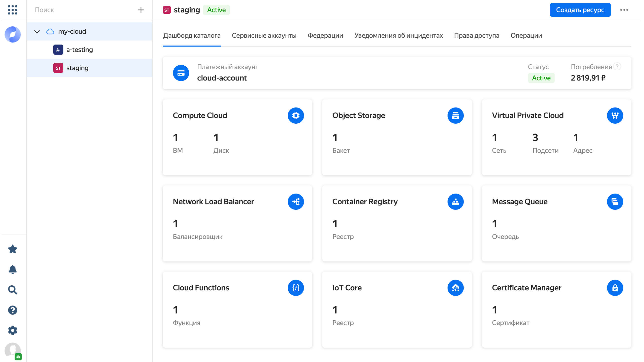Click the three-dot overflow menu button
Viewport: 644px width, 362px height.
(x=624, y=10)
